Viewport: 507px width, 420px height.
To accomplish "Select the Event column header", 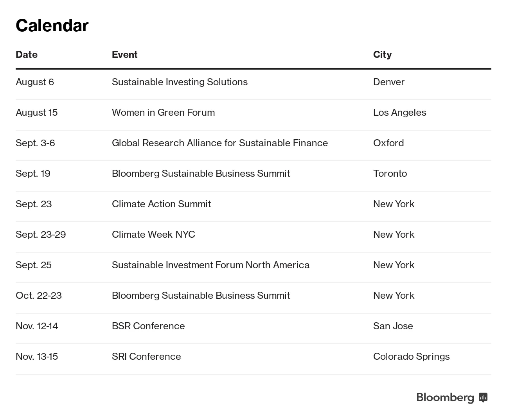I will [x=124, y=54].
